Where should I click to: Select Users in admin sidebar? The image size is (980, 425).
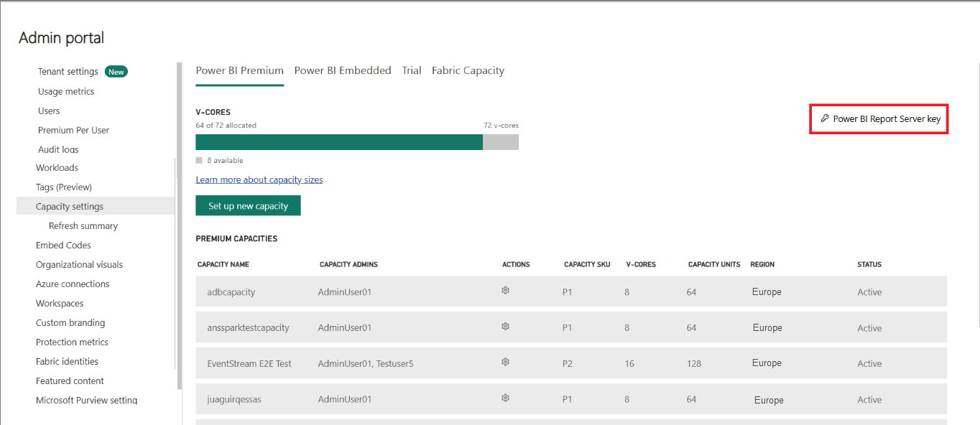(49, 111)
